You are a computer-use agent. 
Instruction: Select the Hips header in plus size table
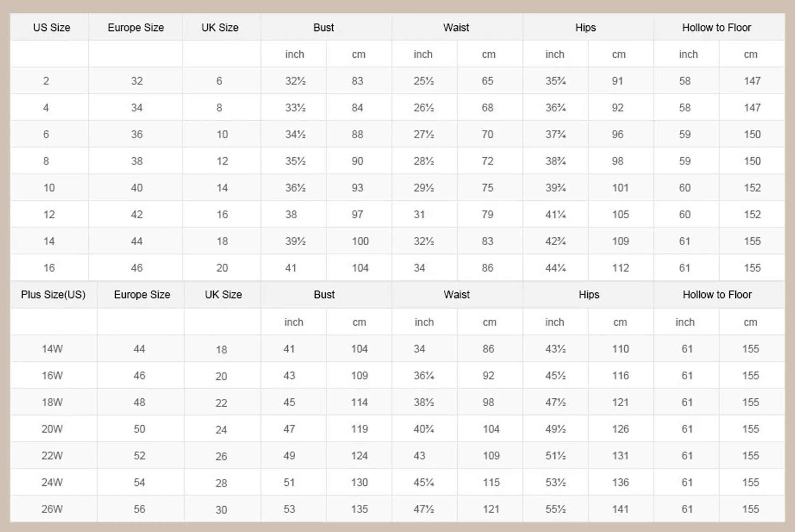(x=589, y=294)
